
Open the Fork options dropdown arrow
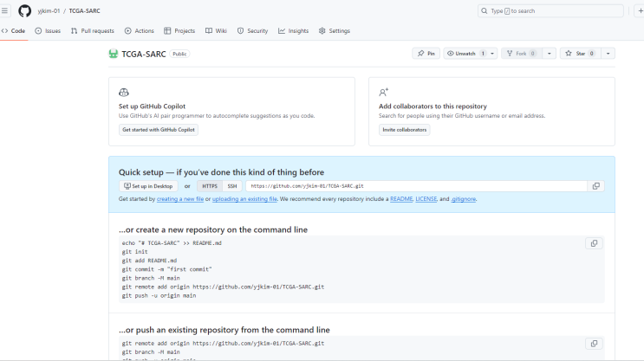[x=549, y=54]
